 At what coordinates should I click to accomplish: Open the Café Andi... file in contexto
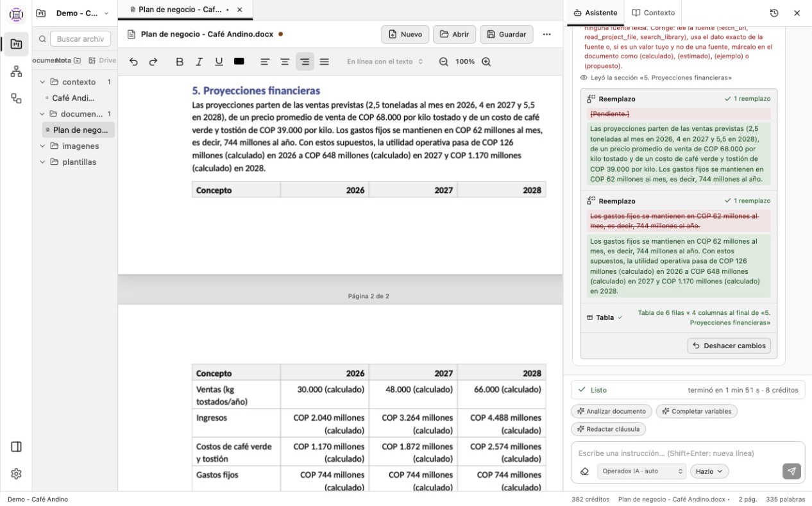(x=73, y=98)
